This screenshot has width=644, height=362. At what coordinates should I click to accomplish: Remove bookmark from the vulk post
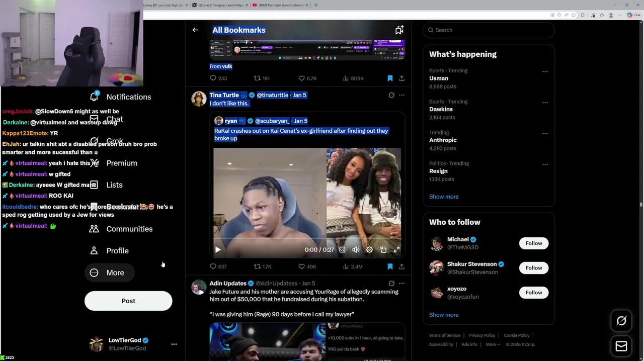pos(390,78)
